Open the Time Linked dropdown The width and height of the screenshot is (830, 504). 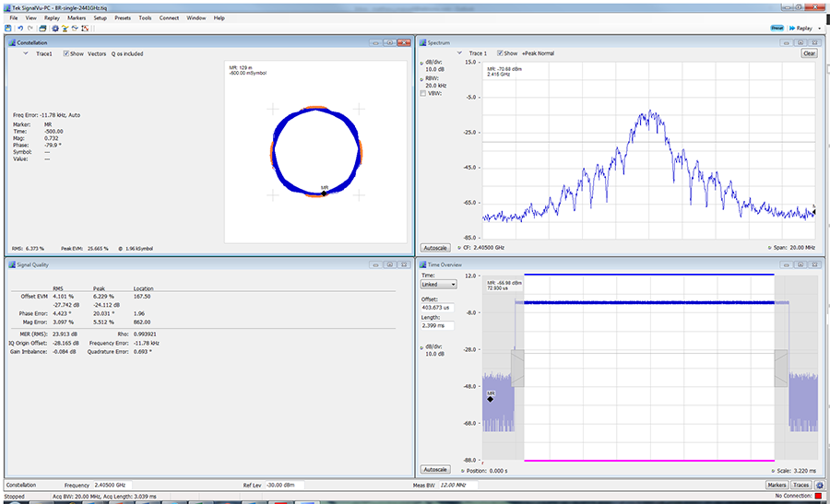pos(438,285)
